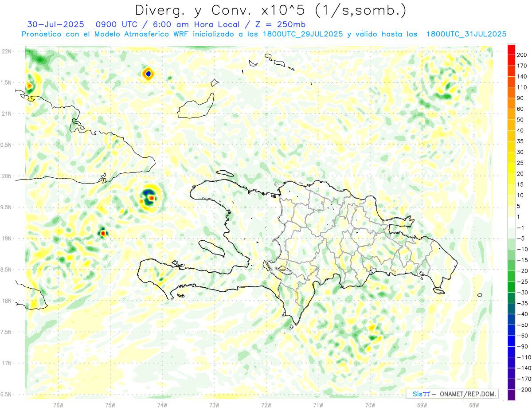Click the positive 90 value on color scale
This screenshot has width=532, height=411.
coord(520,98)
